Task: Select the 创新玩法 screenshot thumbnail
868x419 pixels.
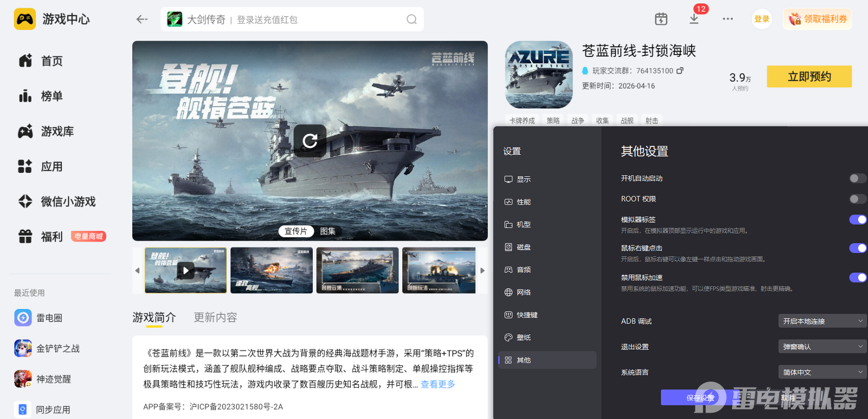Action: [x=439, y=270]
